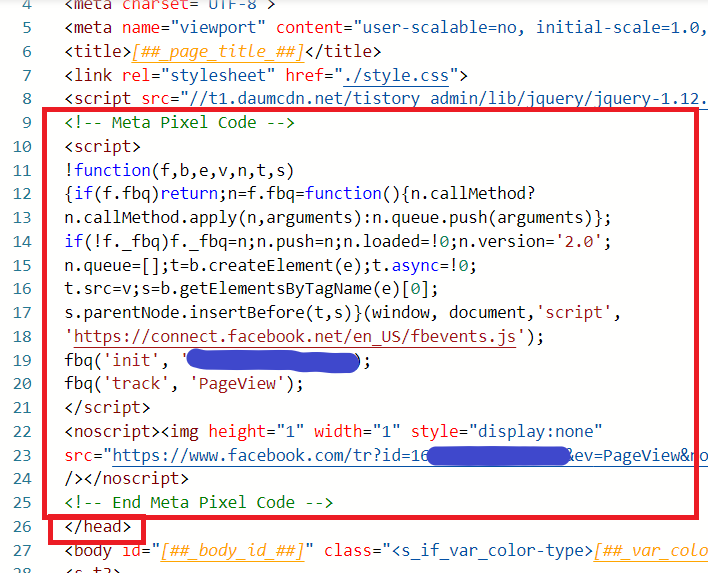Click the closing </head> tag
This screenshot has height=573, width=708.
tap(98, 526)
